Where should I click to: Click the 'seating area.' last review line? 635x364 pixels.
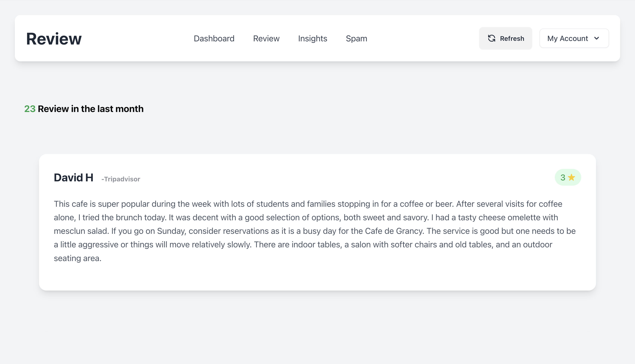(78, 258)
